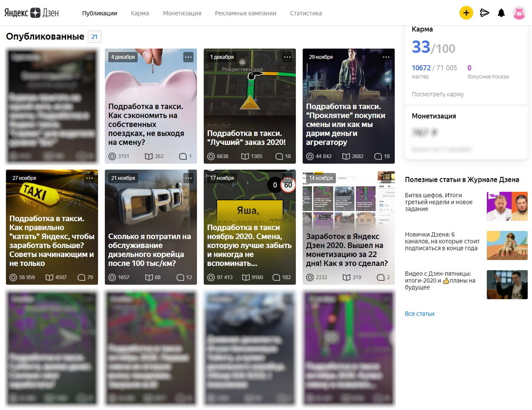
Task: Click sphinx thumbnail of Новички Дзена article
Action: [507, 245]
